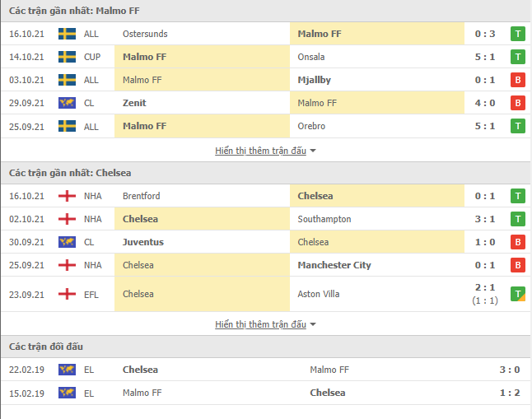Click the 3 : 0 Chelsea head-to-head score
The width and height of the screenshot is (532, 419).
[510, 370]
